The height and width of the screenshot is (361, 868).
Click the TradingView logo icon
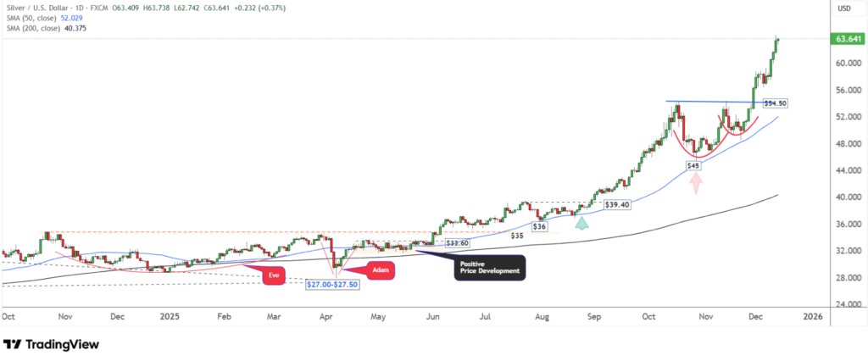coord(13,344)
